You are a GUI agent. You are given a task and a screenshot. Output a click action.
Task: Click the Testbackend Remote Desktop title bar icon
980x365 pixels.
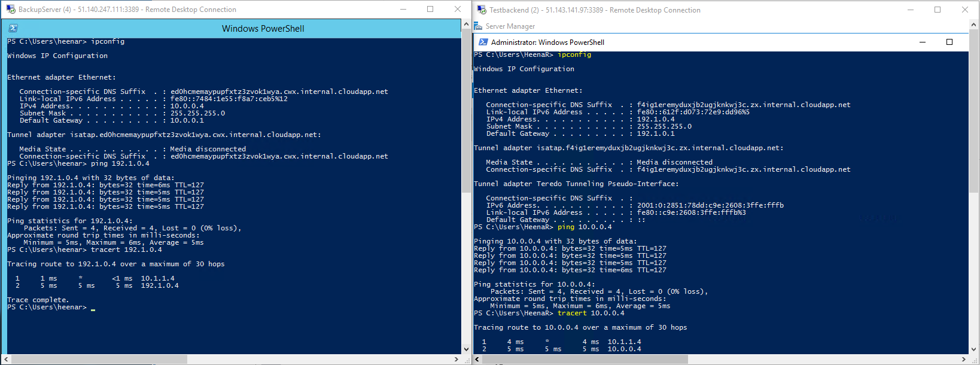point(482,10)
